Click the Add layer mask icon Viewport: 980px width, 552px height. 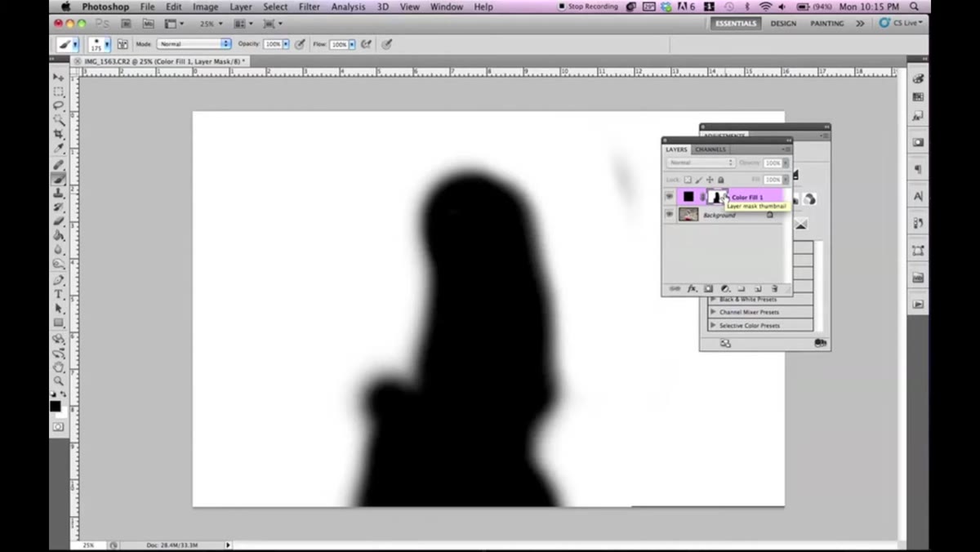point(708,288)
